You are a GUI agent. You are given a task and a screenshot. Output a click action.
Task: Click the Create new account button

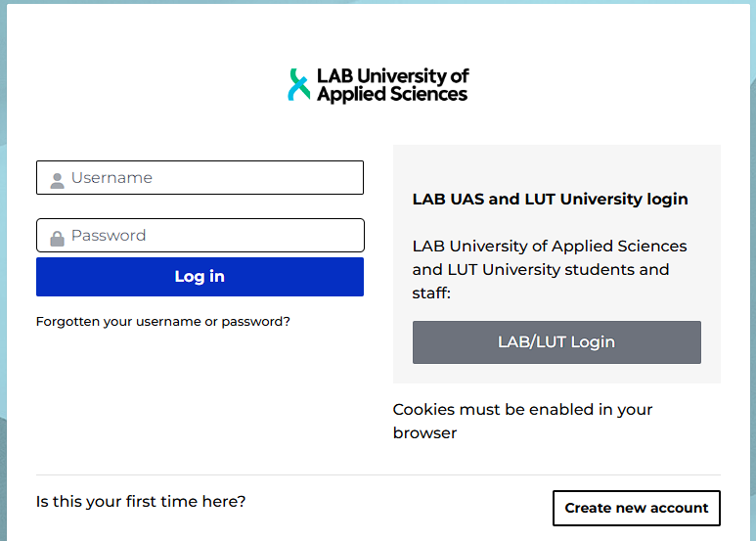(636, 508)
